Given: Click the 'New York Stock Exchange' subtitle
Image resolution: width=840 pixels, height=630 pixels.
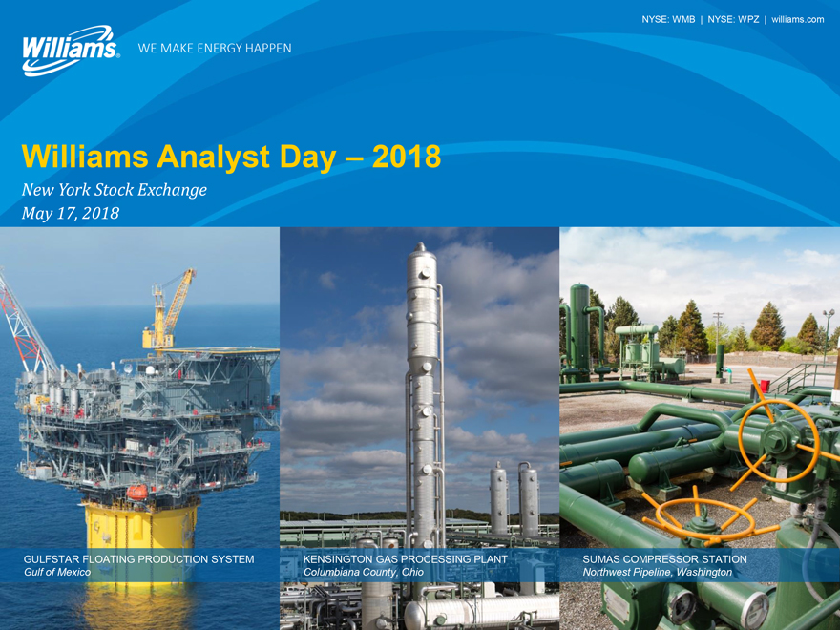Looking at the screenshot, I should tap(115, 189).
